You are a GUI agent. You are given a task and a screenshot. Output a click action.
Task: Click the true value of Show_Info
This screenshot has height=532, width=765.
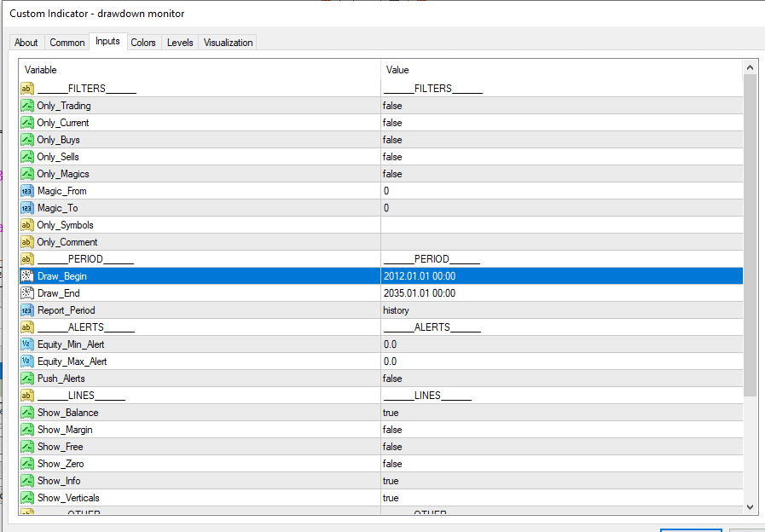391,482
